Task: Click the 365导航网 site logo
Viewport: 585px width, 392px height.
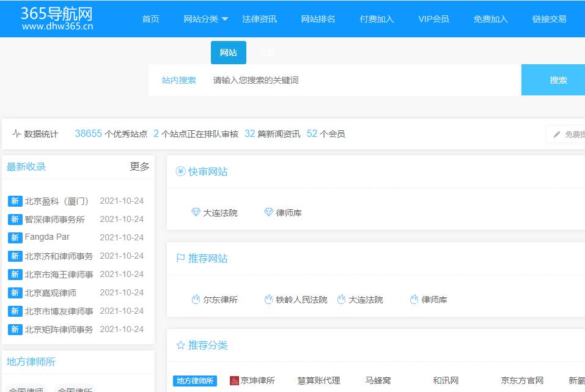Action: (57, 18)
